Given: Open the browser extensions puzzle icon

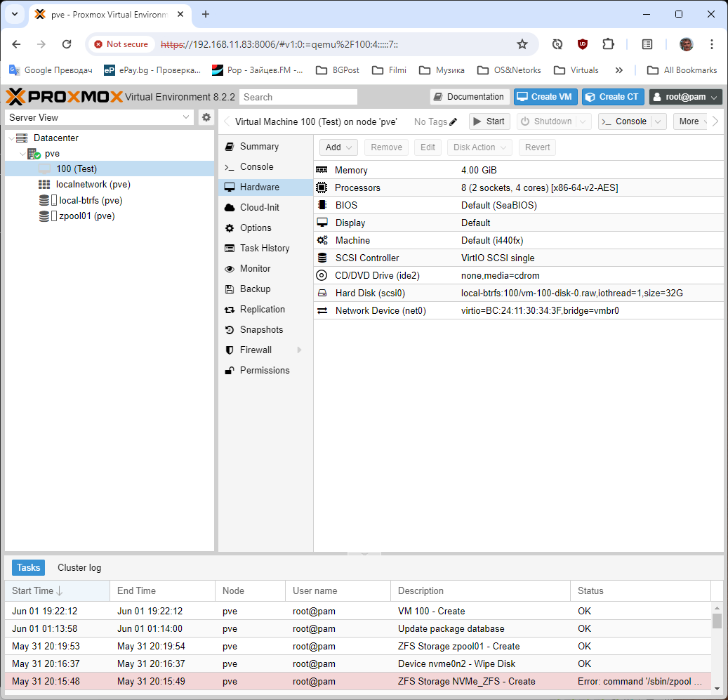Looking at the screenshot, I should pyautogui.click(x=608, y=44).
